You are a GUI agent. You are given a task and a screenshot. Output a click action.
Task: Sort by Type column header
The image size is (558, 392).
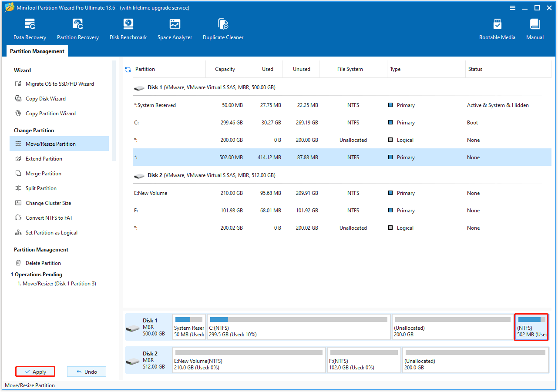pos(426,69)
